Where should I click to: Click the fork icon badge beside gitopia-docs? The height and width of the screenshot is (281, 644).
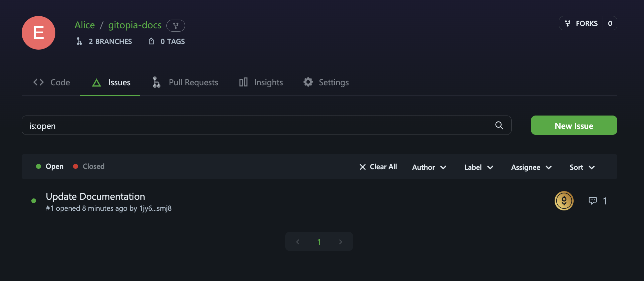tap(176, 26)
